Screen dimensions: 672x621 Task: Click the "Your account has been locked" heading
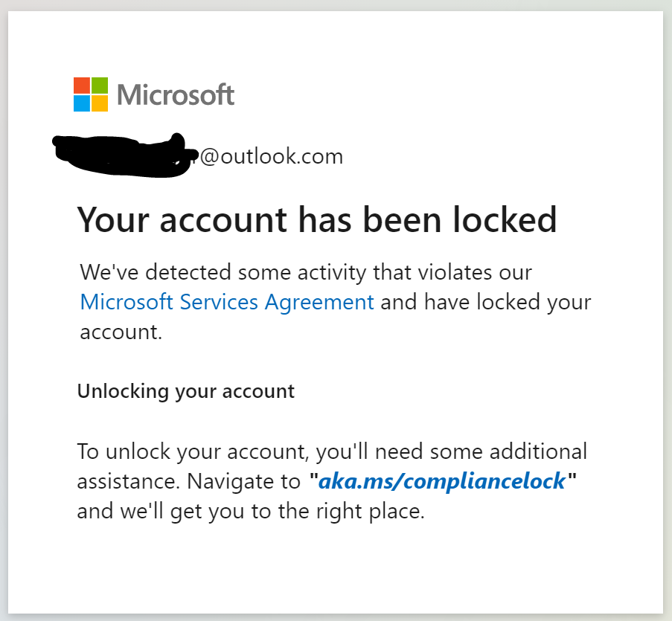(x=317, y=219)
